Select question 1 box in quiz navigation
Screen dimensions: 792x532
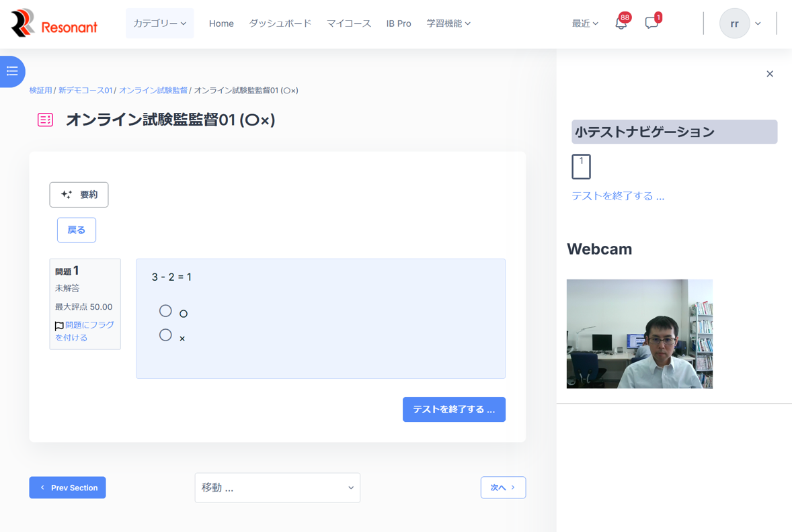pos(581,167)
